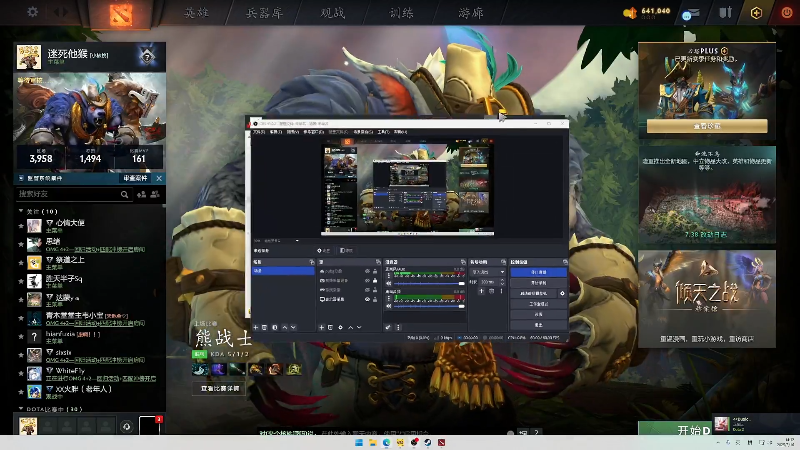
Task: Move scene down arrow in OBS scenes panel
Action: (293, 327)
